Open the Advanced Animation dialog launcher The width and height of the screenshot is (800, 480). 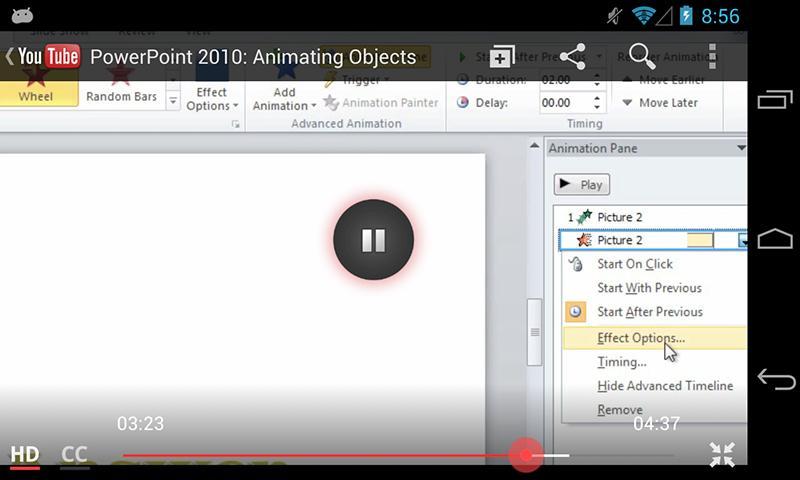(235, 124)
